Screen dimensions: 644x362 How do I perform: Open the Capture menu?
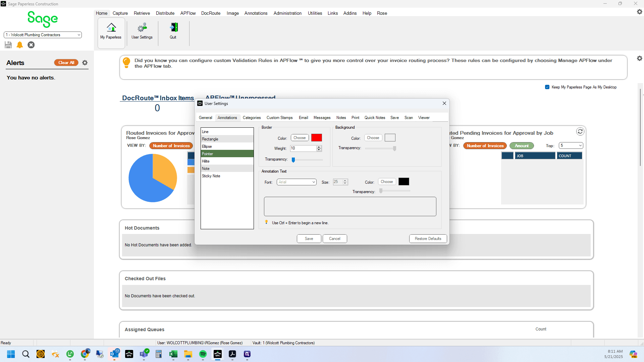click(x=120, y=13)
